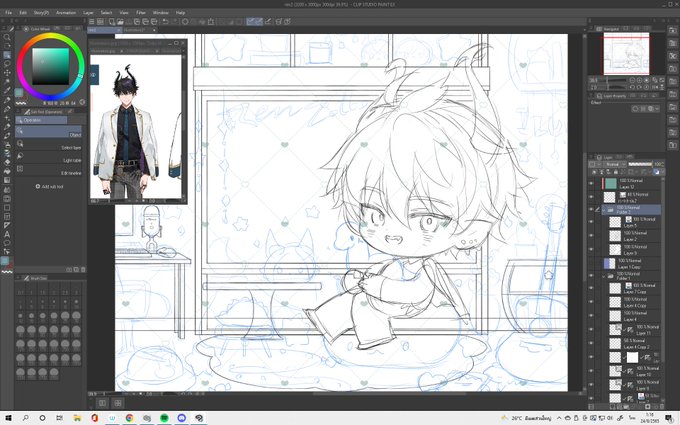The width and height of the screenshot is (680, 425).
Task: Select Layer 1 Copy in layer list
Action: point(631,263)
